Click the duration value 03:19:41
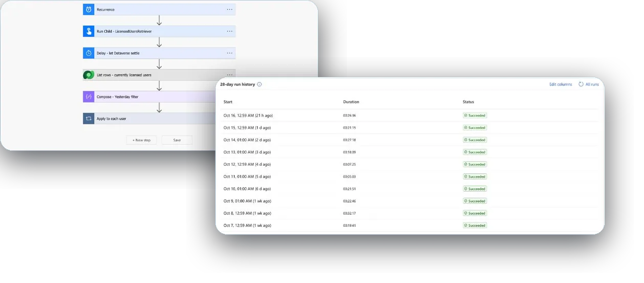This screenshot has height=283, width=644. 350,226
